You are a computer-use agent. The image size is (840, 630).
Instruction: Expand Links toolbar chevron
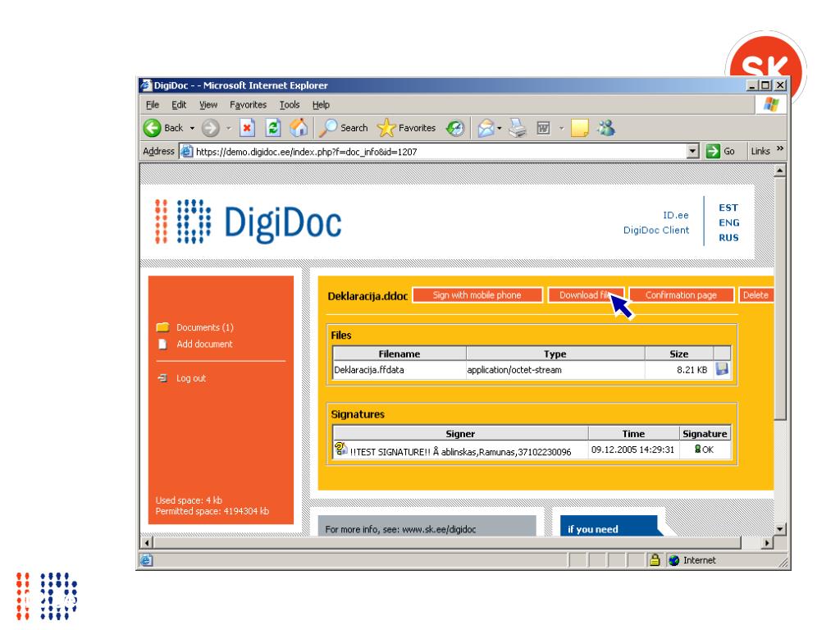pos(780,148)
